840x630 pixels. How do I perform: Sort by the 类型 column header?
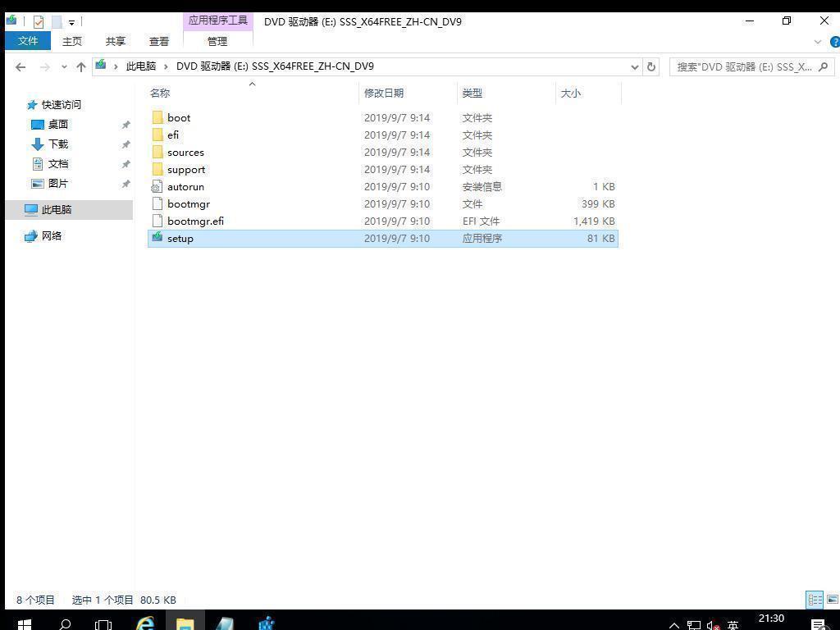point(472,94)
